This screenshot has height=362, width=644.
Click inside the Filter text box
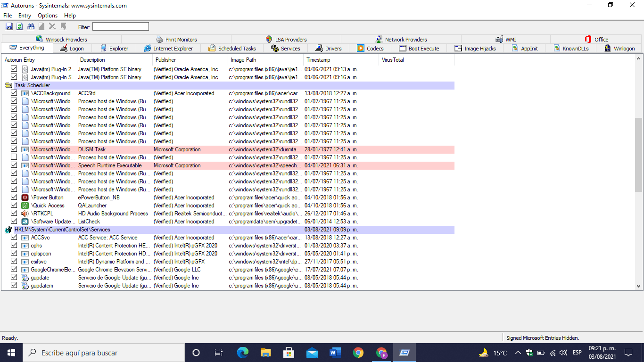(x=120, y=27)
